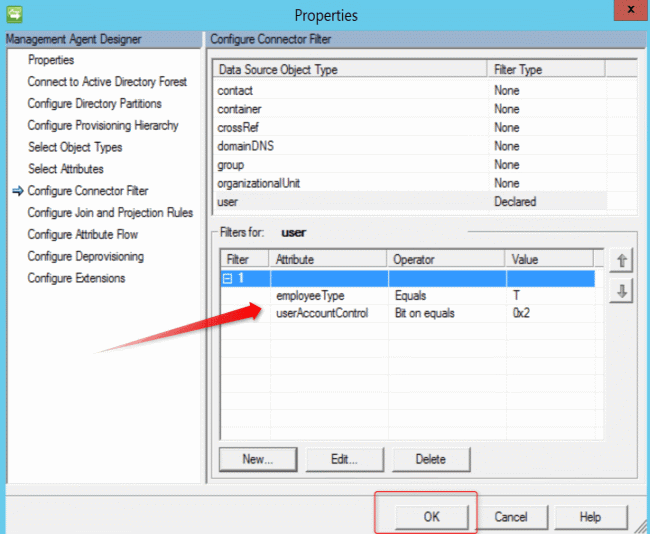This screenshot has width=650, height=534.
Task: Select the group object type row
Action: (410, 165)
